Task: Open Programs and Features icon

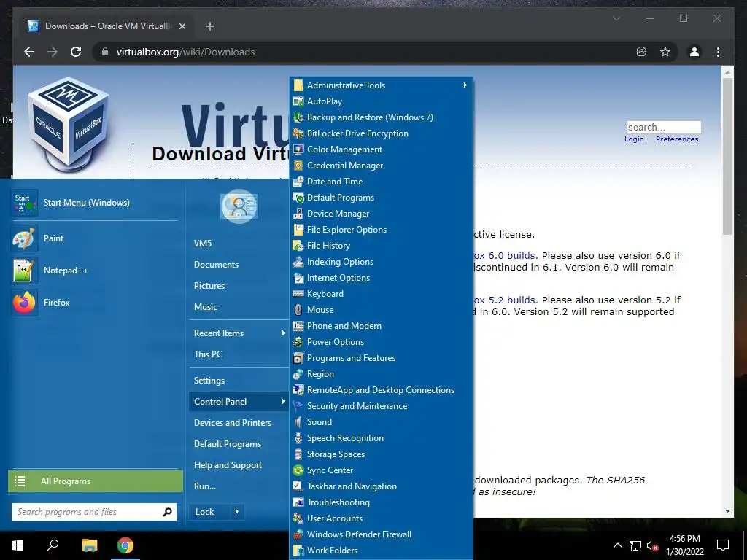Action: click(x=298, y=357)
